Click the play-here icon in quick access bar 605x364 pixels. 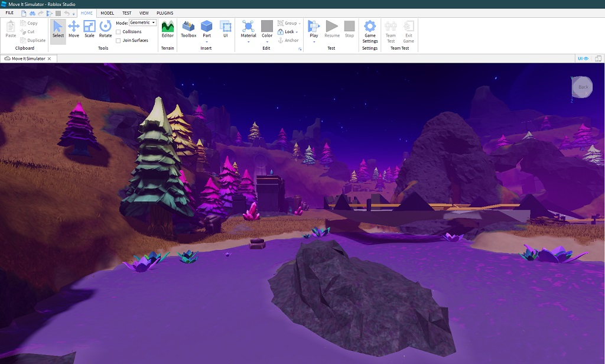tap(50, 13)
